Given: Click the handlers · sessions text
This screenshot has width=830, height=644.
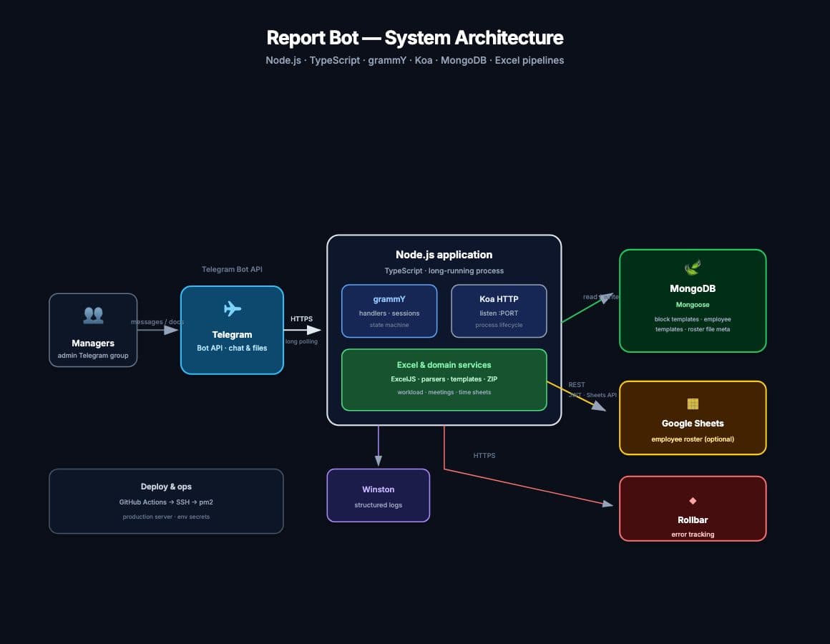Looking at the screenshot, I should (x=389, y=313).
